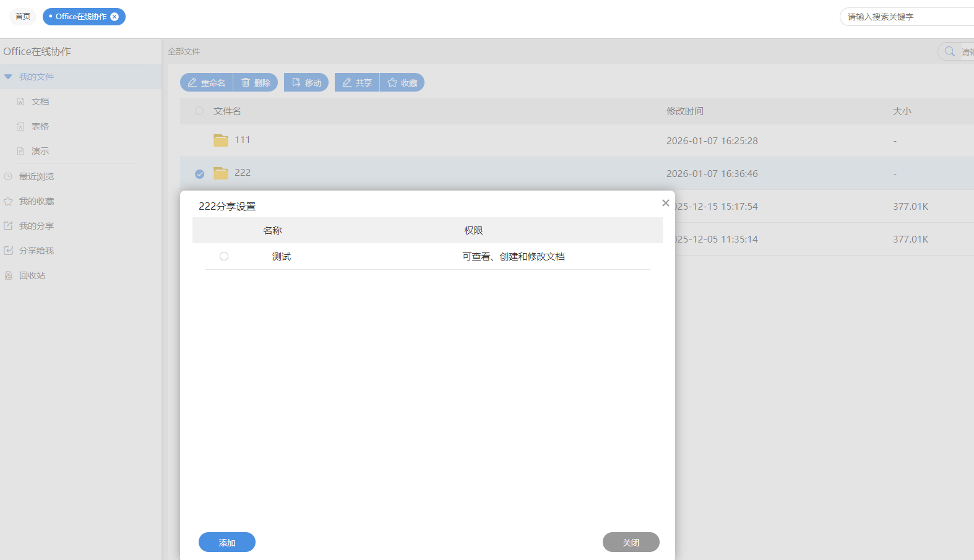
Task: Click the 权限 column header in dialog
Action: tap(474, 230)
